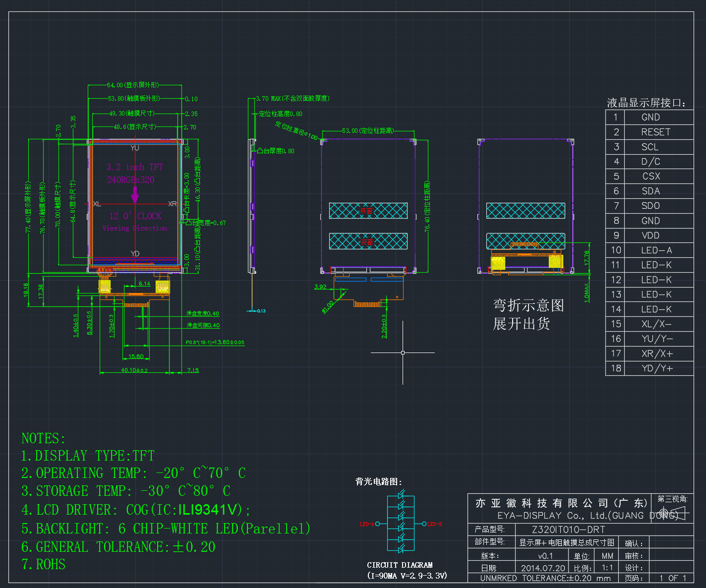Select the '40.10±0.2' dimension text
The height and width of the screenshot is (588, 706).
(x=134, y=370)
